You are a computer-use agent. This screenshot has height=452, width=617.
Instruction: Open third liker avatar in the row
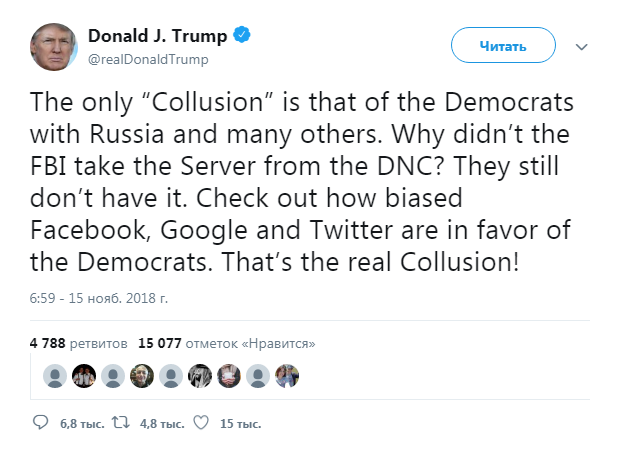coord(115,377)
